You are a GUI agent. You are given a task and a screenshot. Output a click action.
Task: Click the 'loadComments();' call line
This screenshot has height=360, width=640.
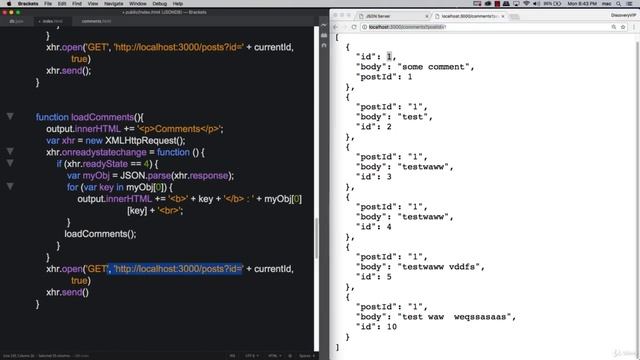click(x=100, y=234)
